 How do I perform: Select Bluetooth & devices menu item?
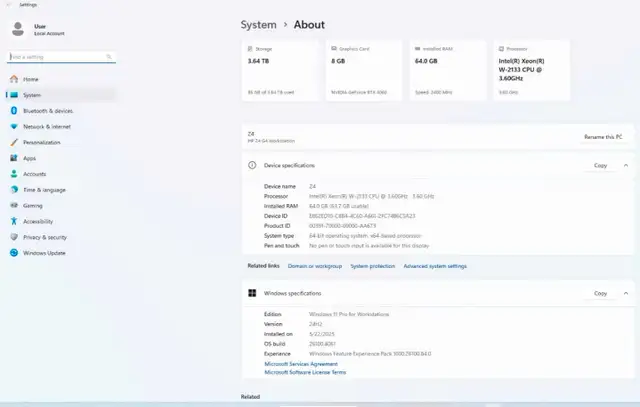pos(61,111)
